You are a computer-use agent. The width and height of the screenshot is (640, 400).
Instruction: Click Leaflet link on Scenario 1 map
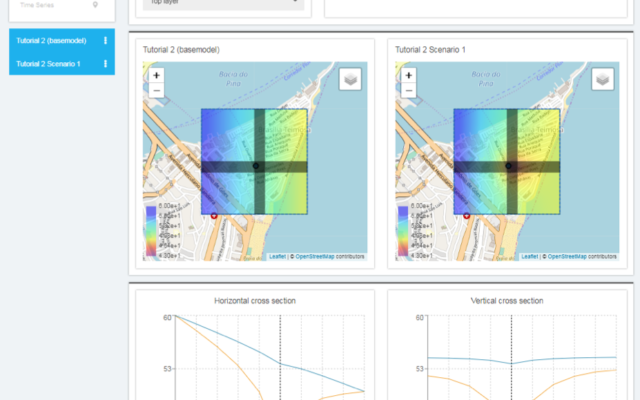(529, 257)
